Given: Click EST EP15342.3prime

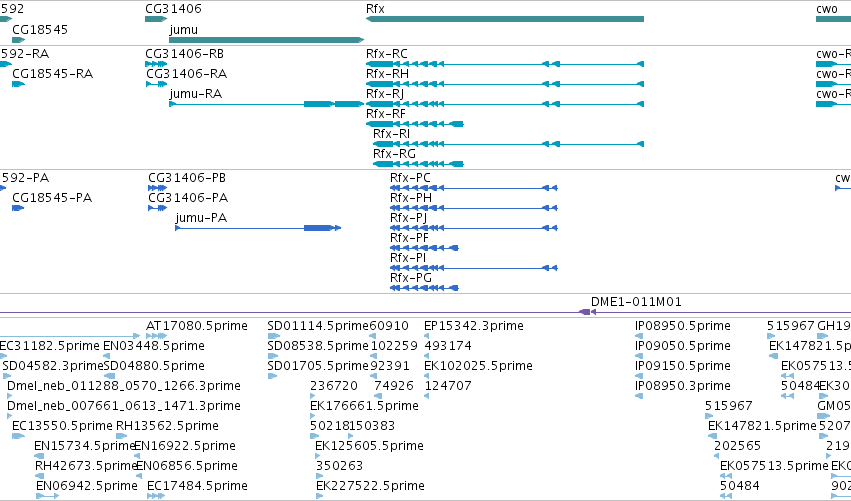Looking at the screenshot, I should (474, 326).
